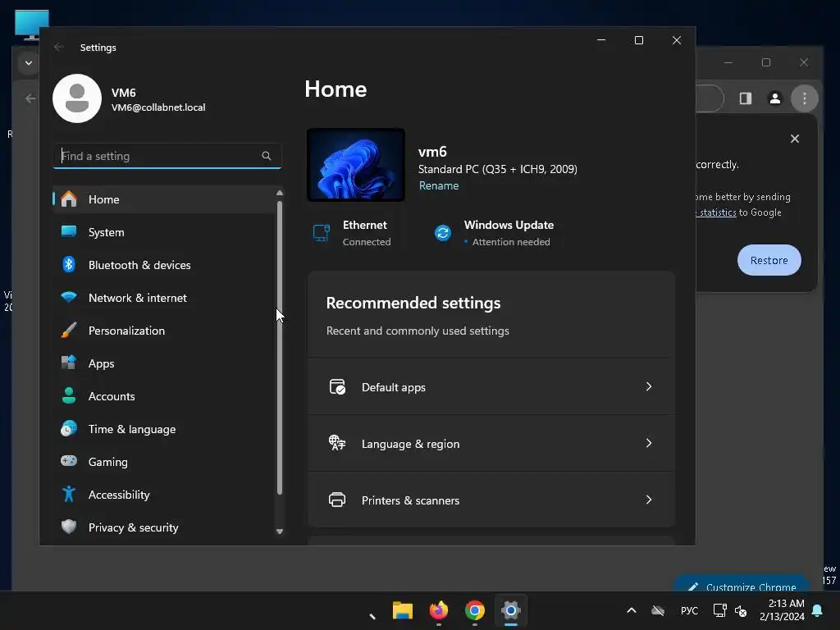Expand Chrome tab search dropdown
The image size is (840, 630).
(x=29, y=62)
